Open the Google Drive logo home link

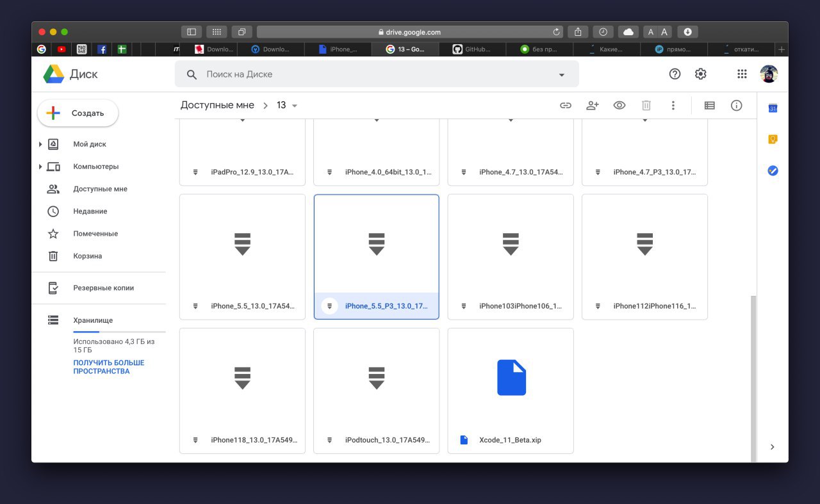(70, 74)
